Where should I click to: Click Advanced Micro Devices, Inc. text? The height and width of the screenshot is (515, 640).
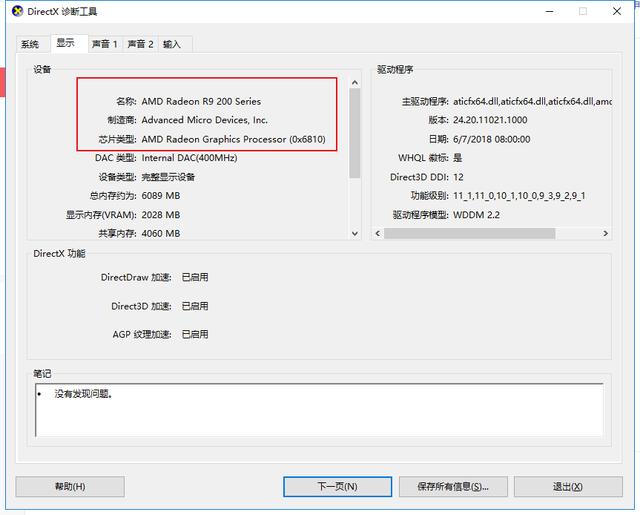204,120
